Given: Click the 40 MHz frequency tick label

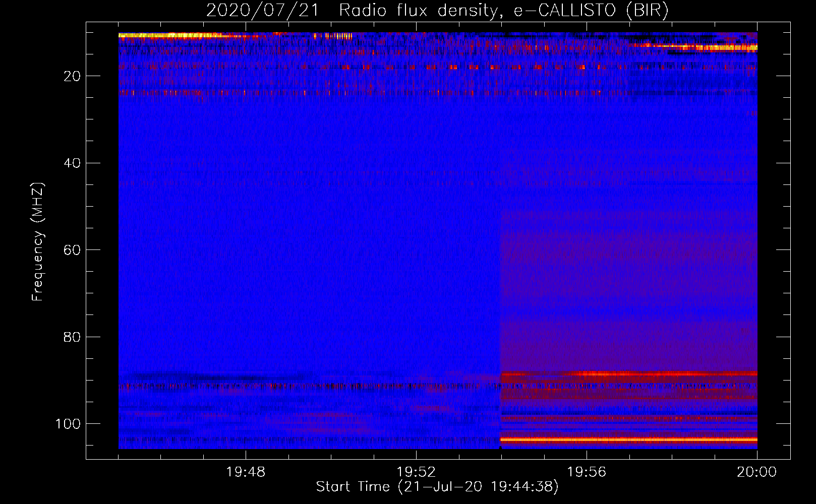Looking at the screenshot, I should pos(72,163).
